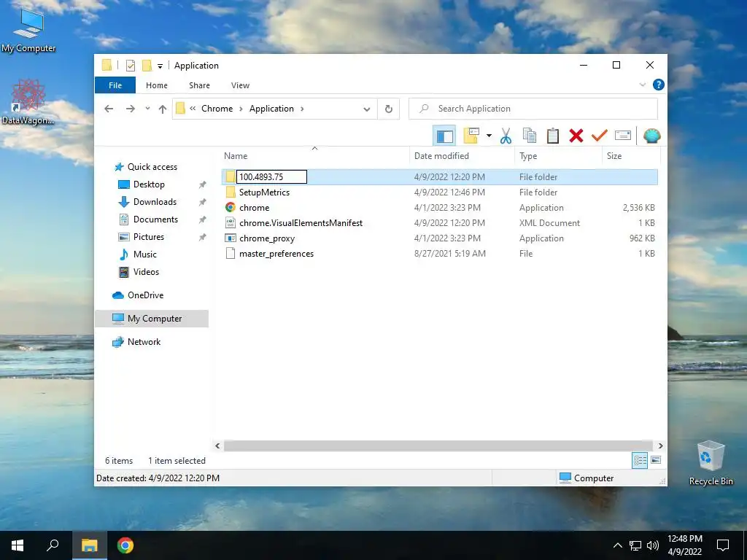Open address bar history dropdown
Image resolution: width=747 pixels, height=560 pixels.
366,109
